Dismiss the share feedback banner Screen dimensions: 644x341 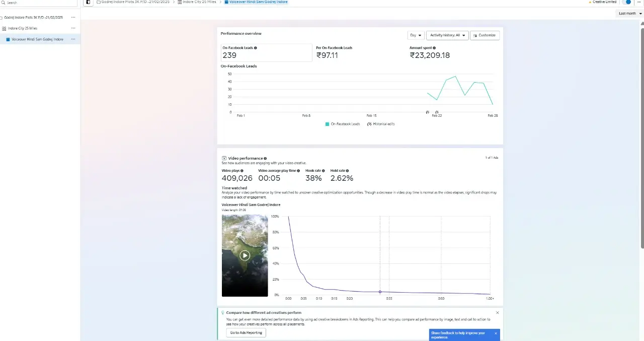[496, 333]
